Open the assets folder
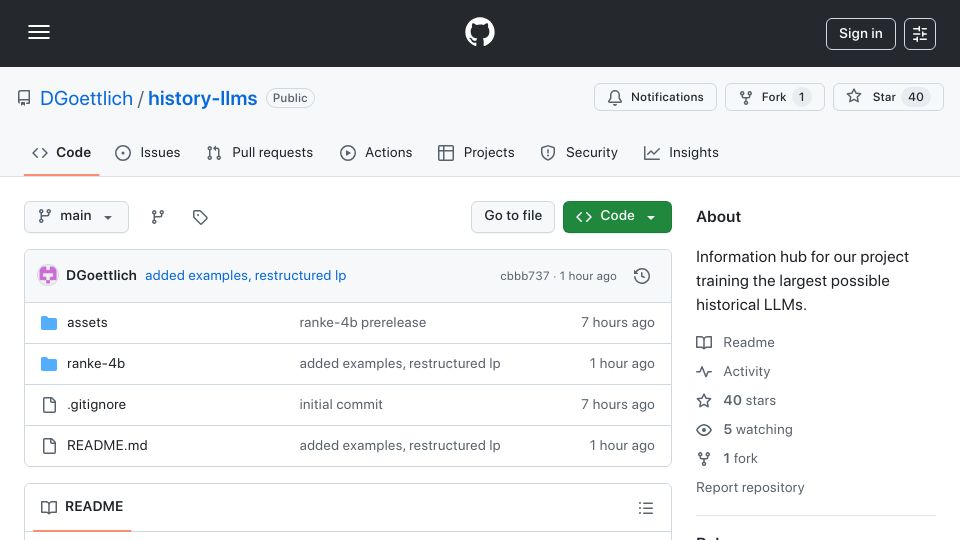Viewport: 960px width, 540px height. click(x=87, y=323)
